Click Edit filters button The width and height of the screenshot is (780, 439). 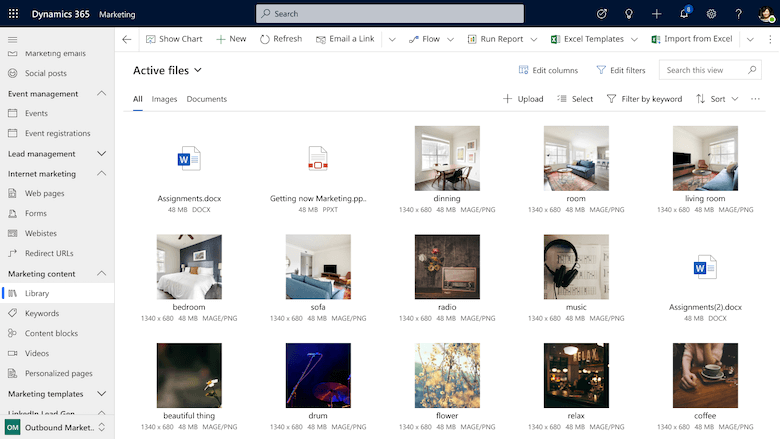(620, 70)
